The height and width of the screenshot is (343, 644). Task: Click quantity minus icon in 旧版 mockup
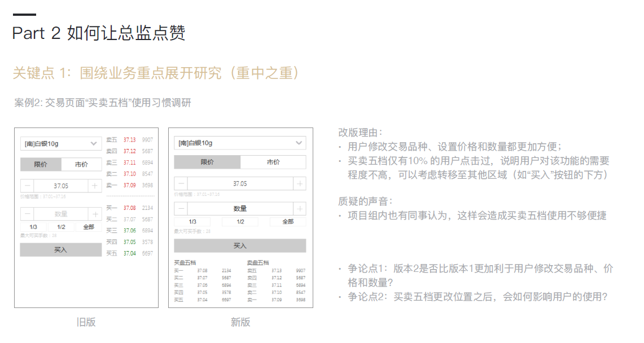(x=27, y=214)
